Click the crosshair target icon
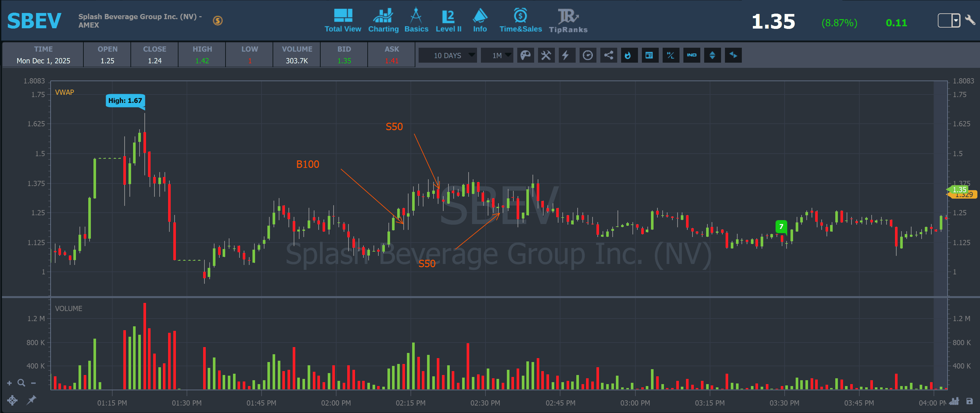 (x=12, y=400)
